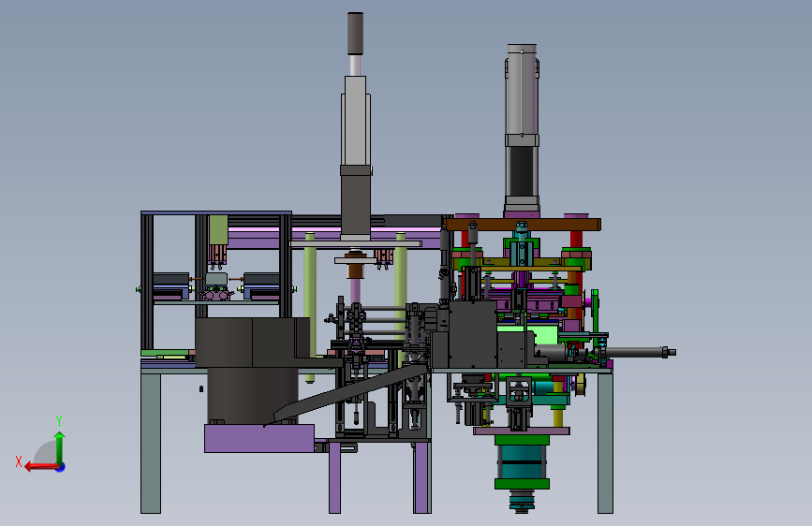Select the teal cylinder at bottom right
Screen dimensions: 812x526
(522, 462)
